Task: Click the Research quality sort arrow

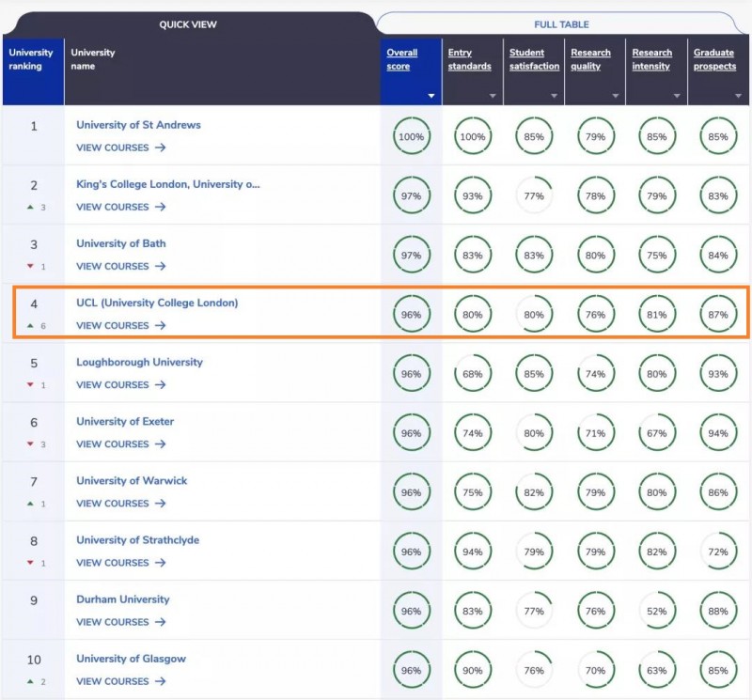Action: pyautogui.click(x=616, y=96)
